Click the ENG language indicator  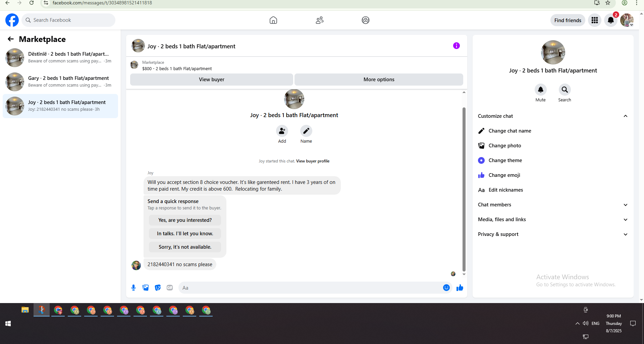click(x=596, y=324)
